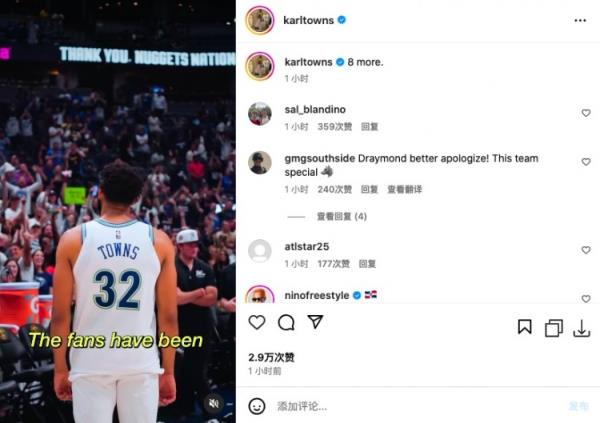Reply to sal_blandino's comment
This screenshot has width=600, height=423.
click(369, 127)
